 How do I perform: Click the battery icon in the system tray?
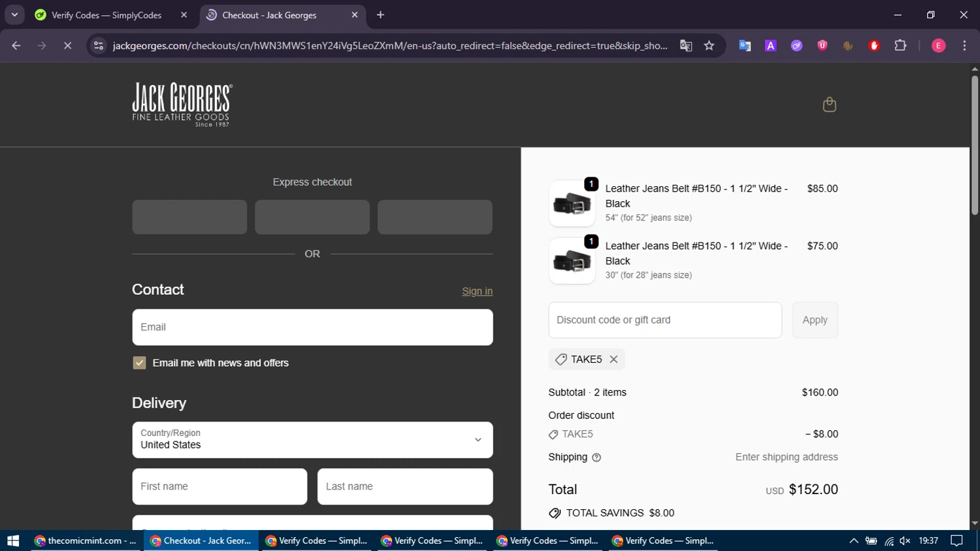[871, 541]
